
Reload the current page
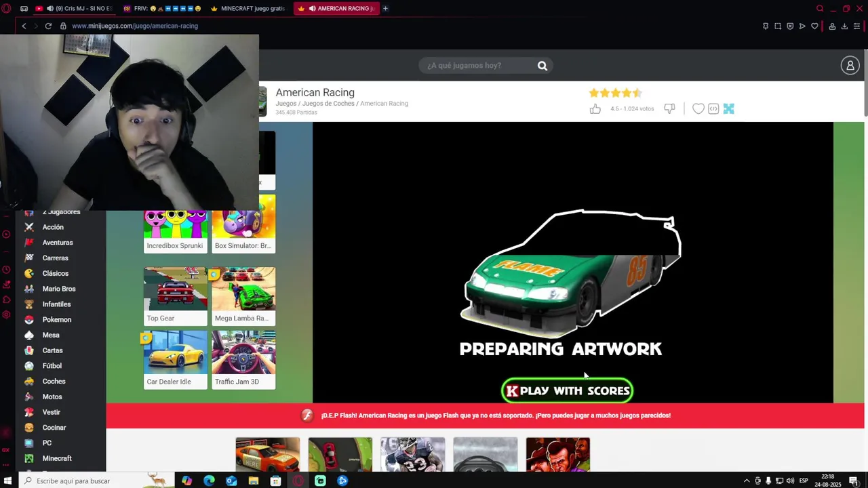(x=48, y=26)
